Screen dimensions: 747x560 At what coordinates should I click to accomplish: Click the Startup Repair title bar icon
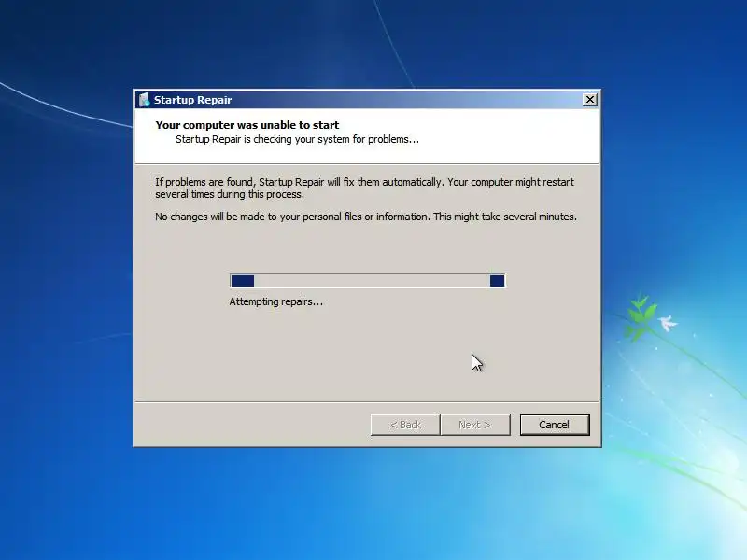pos(145,100)
